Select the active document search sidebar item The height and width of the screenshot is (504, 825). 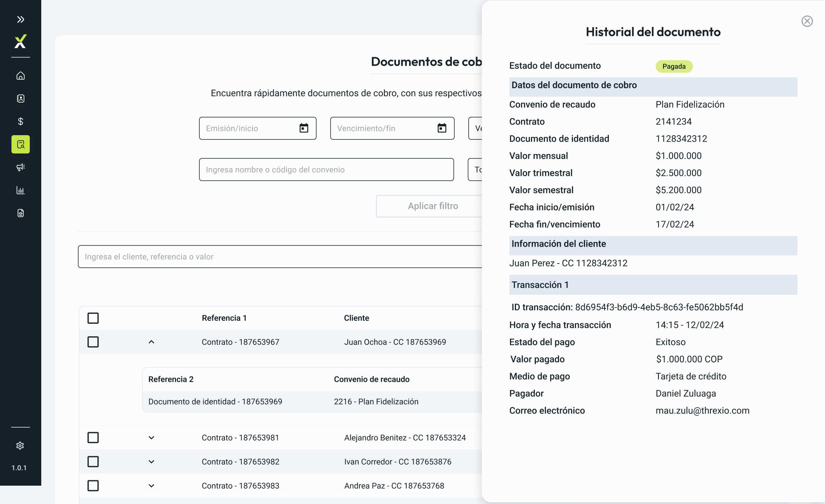[21, 144]
